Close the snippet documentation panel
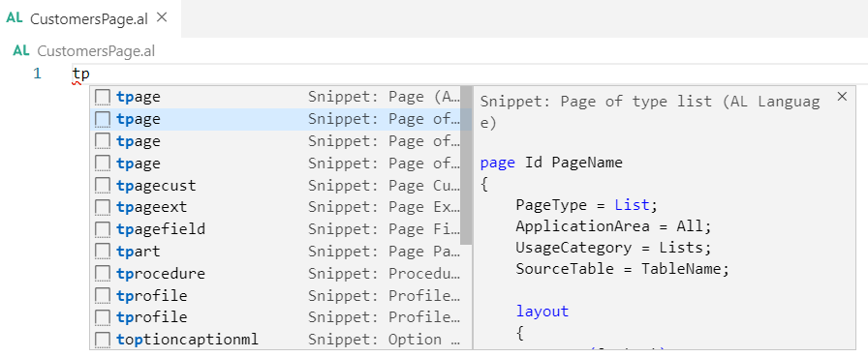The image size is (868, 357). 842,97
